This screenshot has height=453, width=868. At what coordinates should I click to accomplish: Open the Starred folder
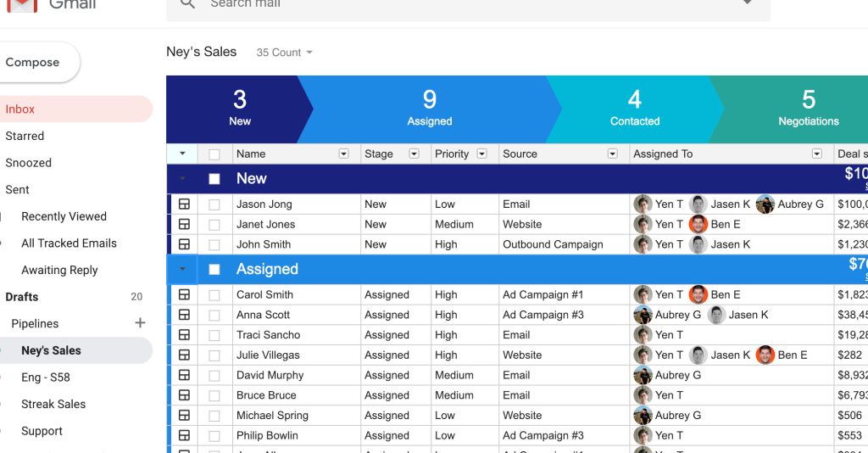click(x=25, y=136)
